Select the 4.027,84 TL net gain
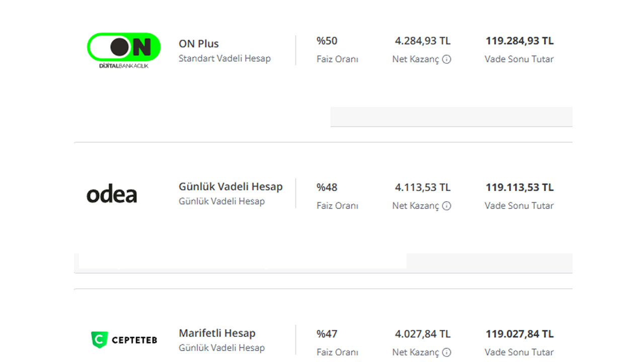The image size is (644, 362). (x=423, y=334)
